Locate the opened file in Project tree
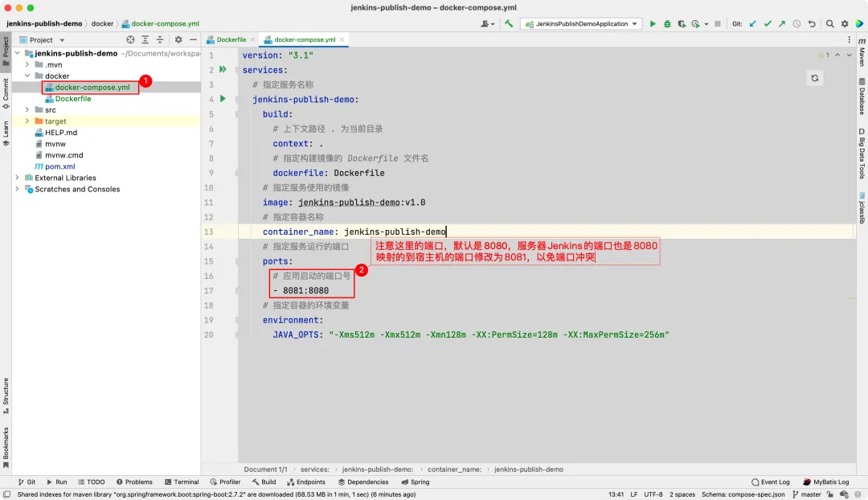The image size is (868, 500). point(130,40)
